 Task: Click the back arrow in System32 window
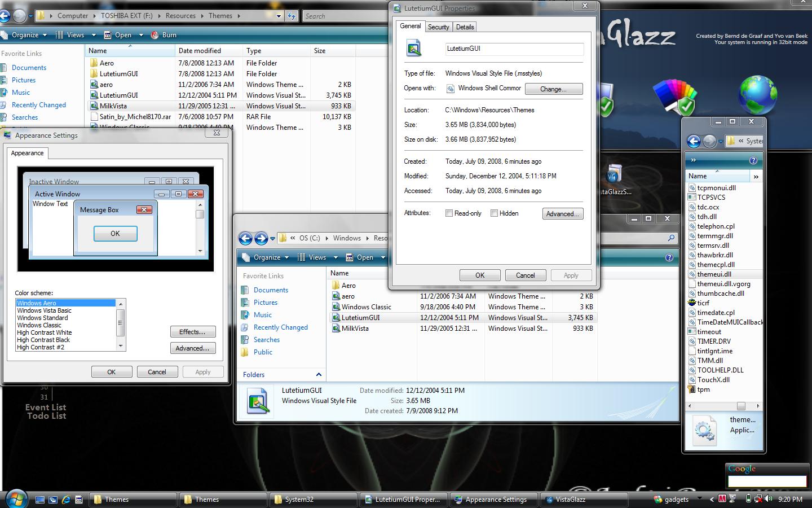(694, 141)
